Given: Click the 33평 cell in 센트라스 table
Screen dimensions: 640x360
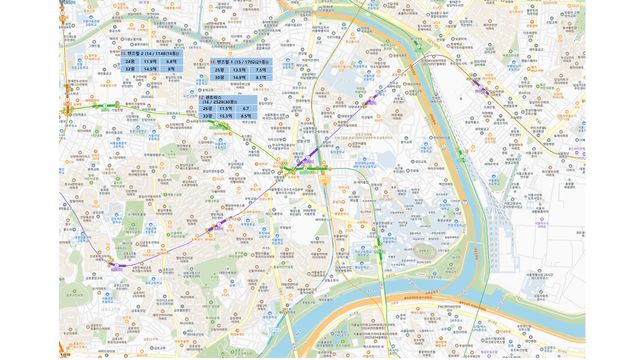Looking at the screenshot, I should pos(207,116).
